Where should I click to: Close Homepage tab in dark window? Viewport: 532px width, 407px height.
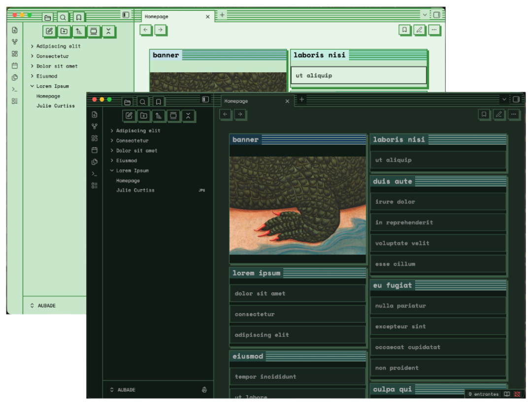(287, 101)
